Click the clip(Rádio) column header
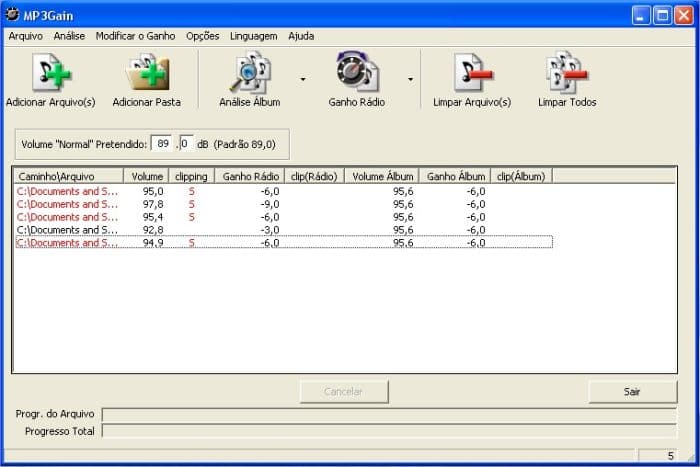This screenshot has width=700, height=467. click(314, 176)
